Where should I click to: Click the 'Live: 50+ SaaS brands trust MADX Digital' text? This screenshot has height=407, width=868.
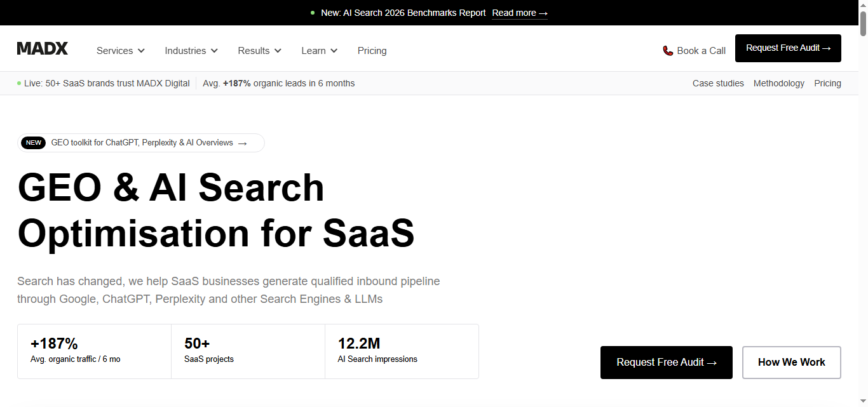tap(107, 83)
